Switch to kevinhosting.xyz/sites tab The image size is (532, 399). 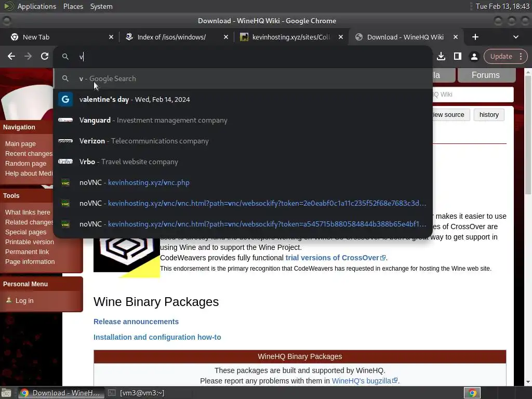pyautogui.click(x=291, y=37)
